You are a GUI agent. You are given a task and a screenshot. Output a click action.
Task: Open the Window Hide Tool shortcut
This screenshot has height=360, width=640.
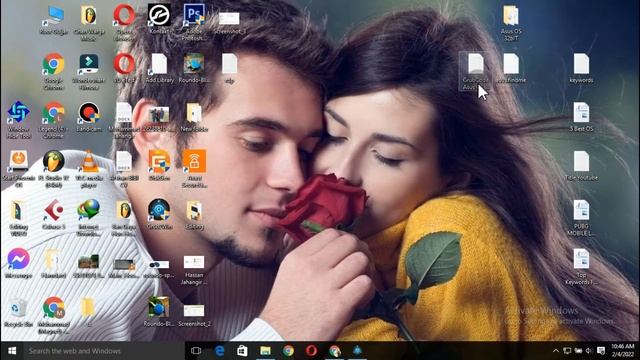(18, 120)
